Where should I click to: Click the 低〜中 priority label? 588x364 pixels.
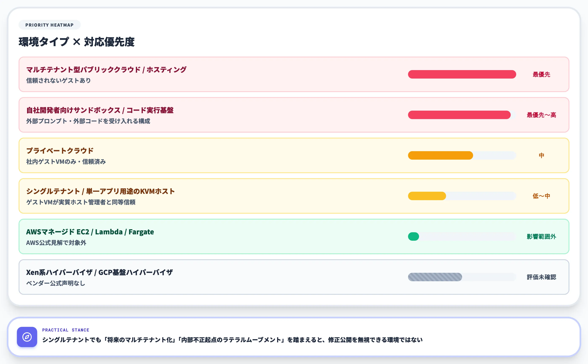[541, 196]
